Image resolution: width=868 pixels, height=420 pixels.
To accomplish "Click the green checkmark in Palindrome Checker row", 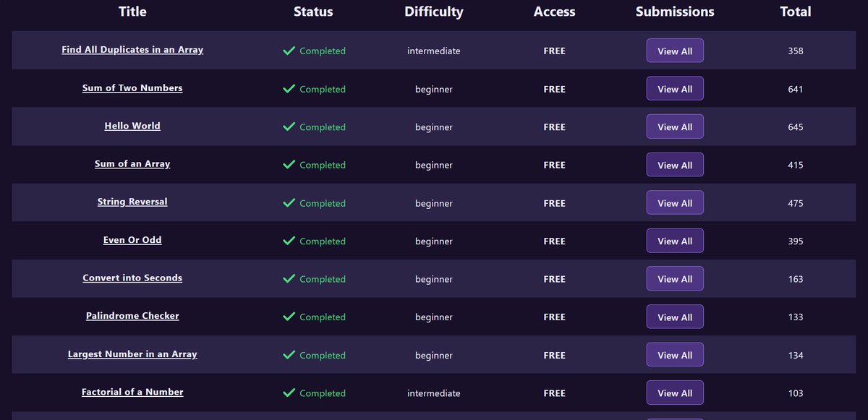I will point(289,317).
